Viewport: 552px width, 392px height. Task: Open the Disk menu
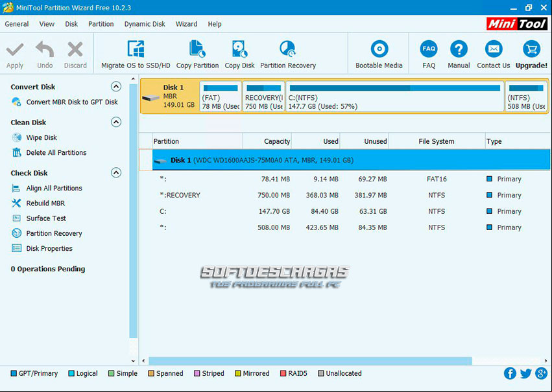(x=71, y=24)
